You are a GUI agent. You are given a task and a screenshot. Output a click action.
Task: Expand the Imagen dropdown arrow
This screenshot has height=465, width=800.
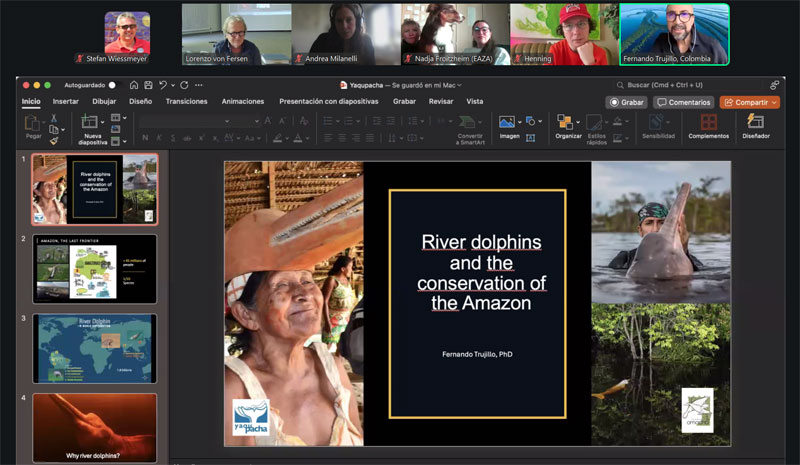click(519, 122)
